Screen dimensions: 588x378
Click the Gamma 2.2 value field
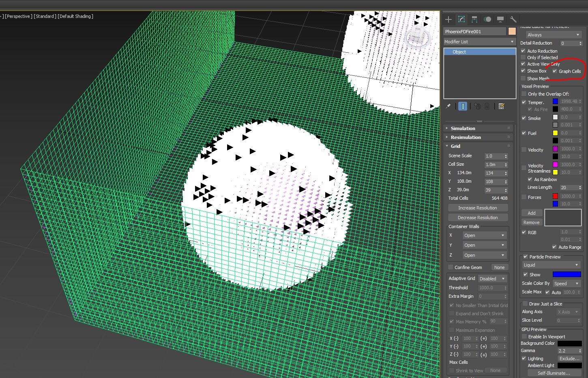tap(567, 351)
